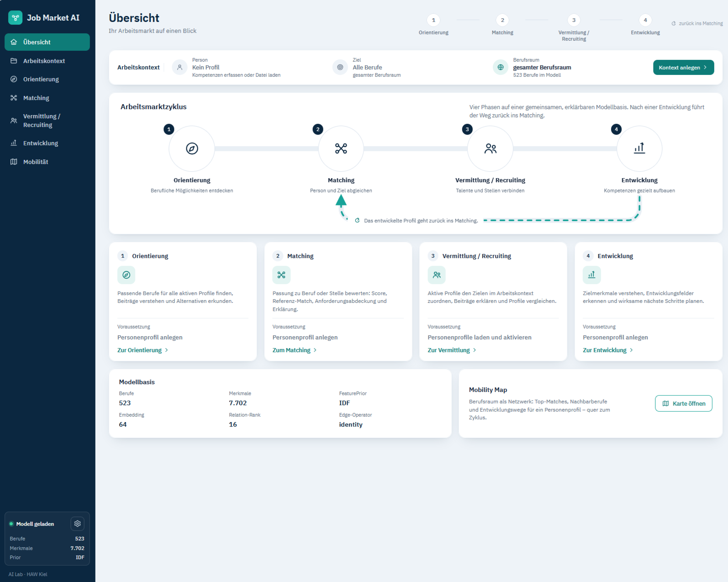
Task: Select step 2 Matching in top stepper
Action: 502,25
